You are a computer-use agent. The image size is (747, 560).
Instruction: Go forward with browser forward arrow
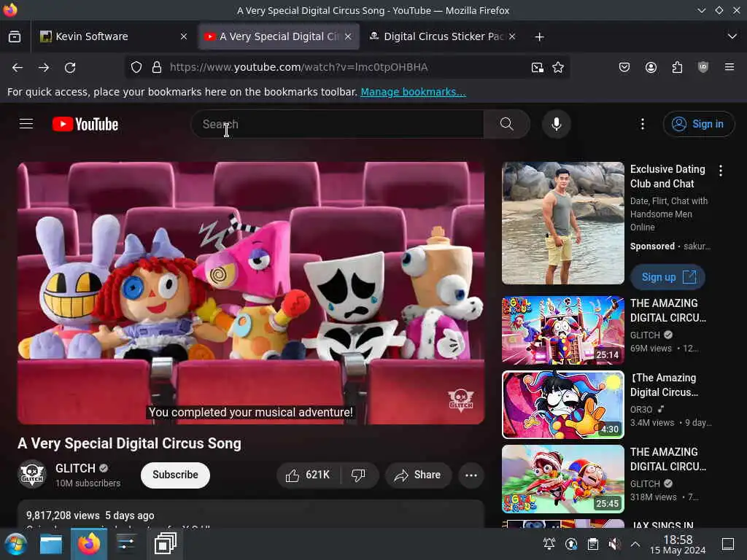[44, 67]
